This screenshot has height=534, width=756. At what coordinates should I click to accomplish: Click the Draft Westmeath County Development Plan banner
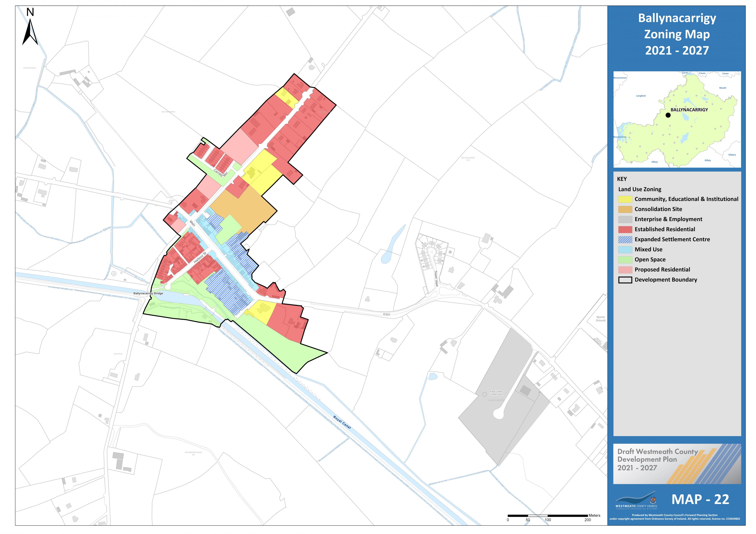(x=677, y=463)
